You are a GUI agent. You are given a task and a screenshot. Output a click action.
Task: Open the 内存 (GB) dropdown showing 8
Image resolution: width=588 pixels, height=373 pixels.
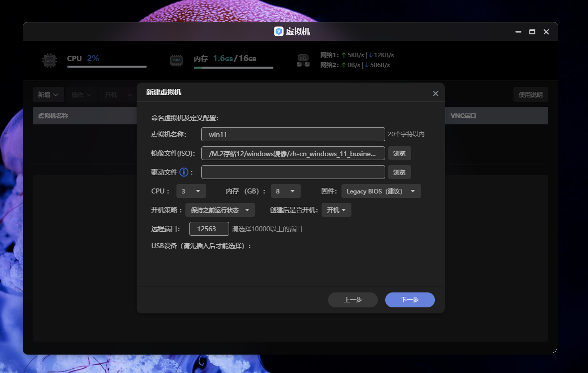click(285, 190)
